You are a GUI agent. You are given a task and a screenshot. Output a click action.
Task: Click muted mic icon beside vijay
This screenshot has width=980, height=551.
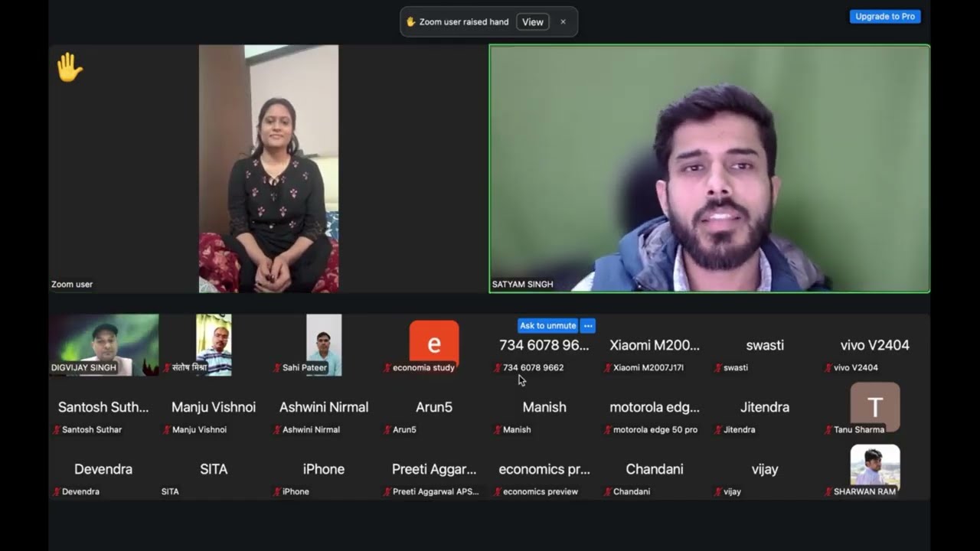coord(718,492)
